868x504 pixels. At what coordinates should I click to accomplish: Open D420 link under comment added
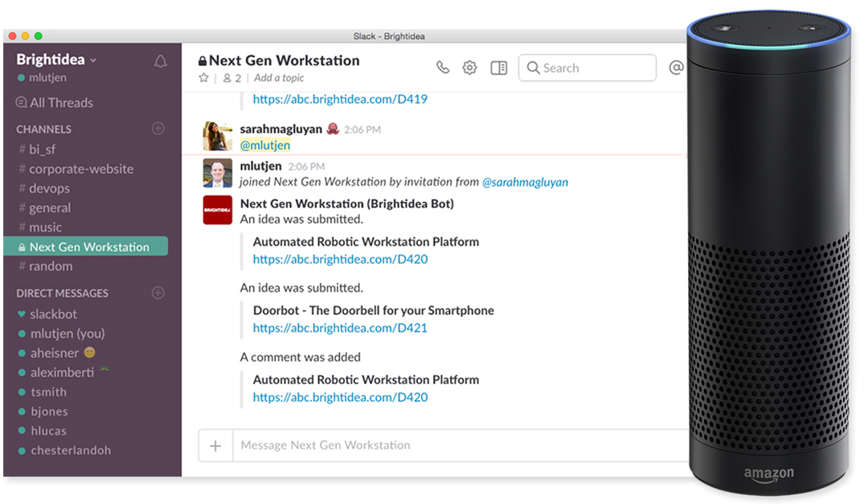pyautogui.click(x=340, y=397)
